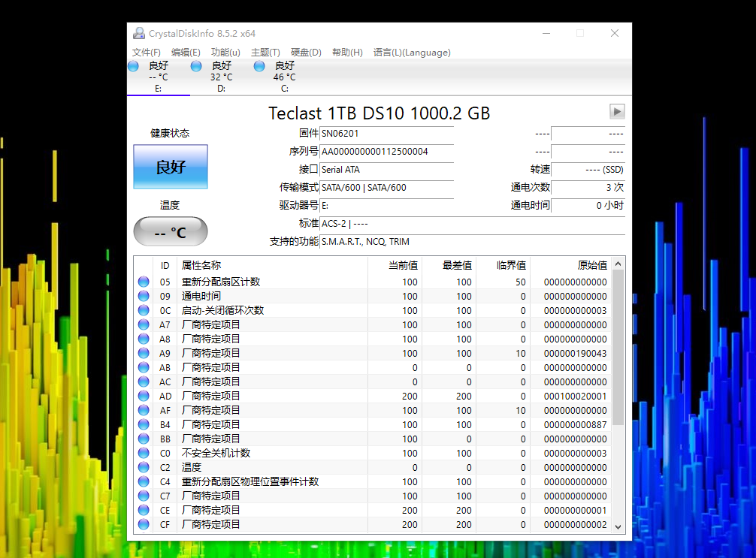756x558 pixels.
Task: Open the 编辑(E) menu
Action: click(x=186, y=52)
